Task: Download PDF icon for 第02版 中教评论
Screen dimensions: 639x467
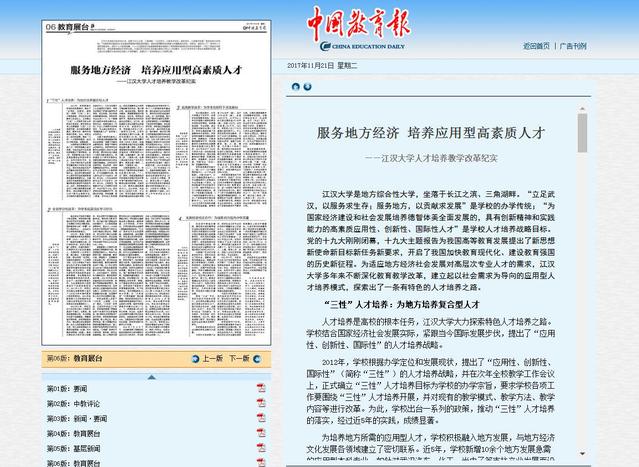Action: click(261, 403)
